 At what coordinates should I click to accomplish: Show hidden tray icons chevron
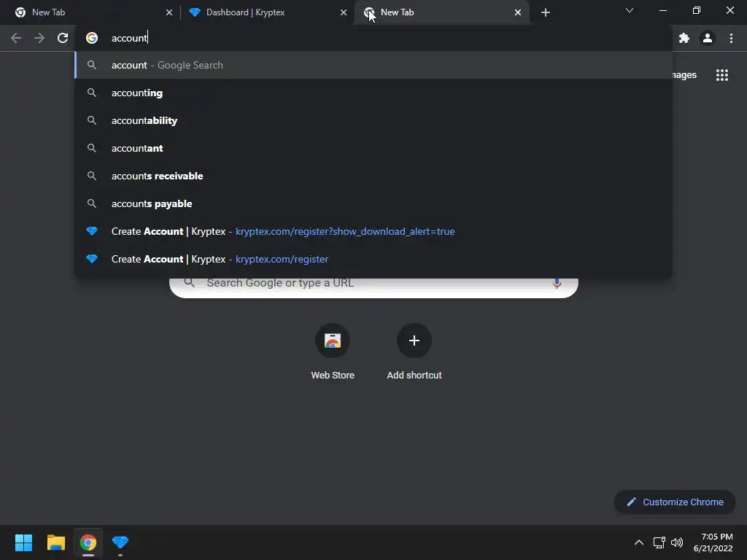[639, 542]
